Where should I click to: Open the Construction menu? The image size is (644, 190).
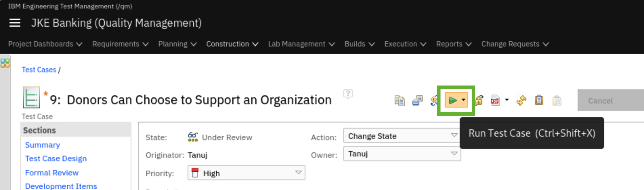232,44
